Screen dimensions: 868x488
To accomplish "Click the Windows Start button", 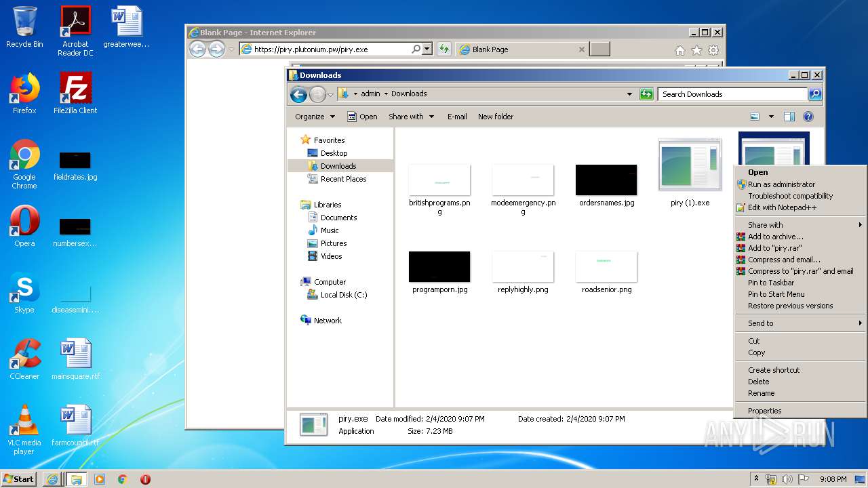I will click(x=19, y=479).
